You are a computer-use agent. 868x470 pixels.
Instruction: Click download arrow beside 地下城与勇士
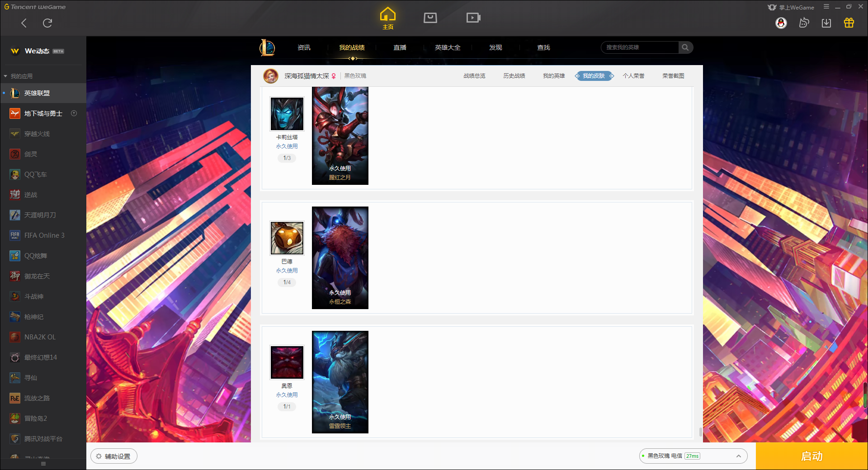pos(74,113)
